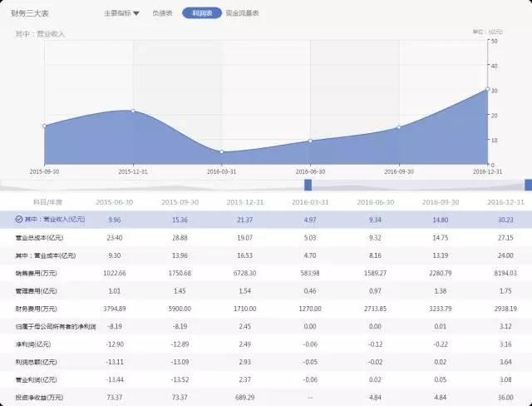This screenshot has height=406, width=532.
Task: Click the chart data point at 2015-09-30
Action: coord(44,126)
